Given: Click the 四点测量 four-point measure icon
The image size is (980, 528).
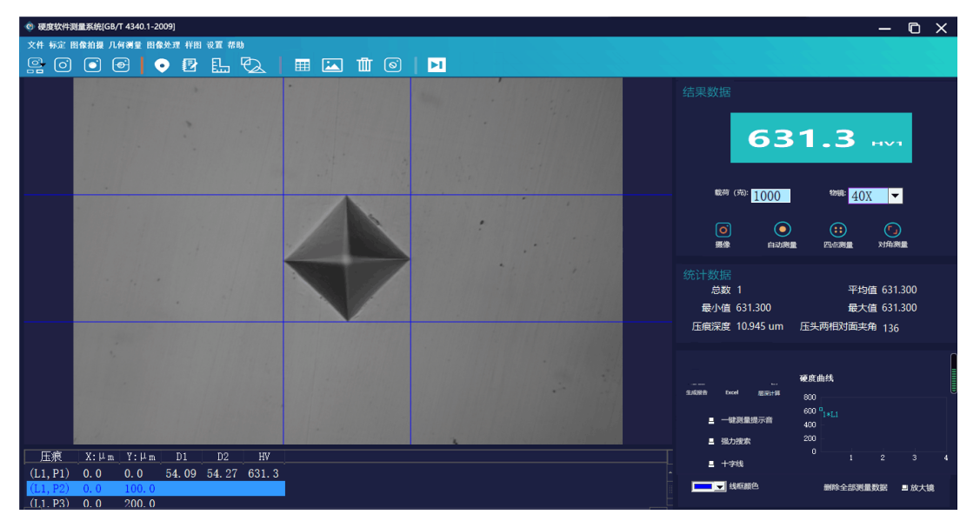Looking at the screenshot, I should pos(837,230).
